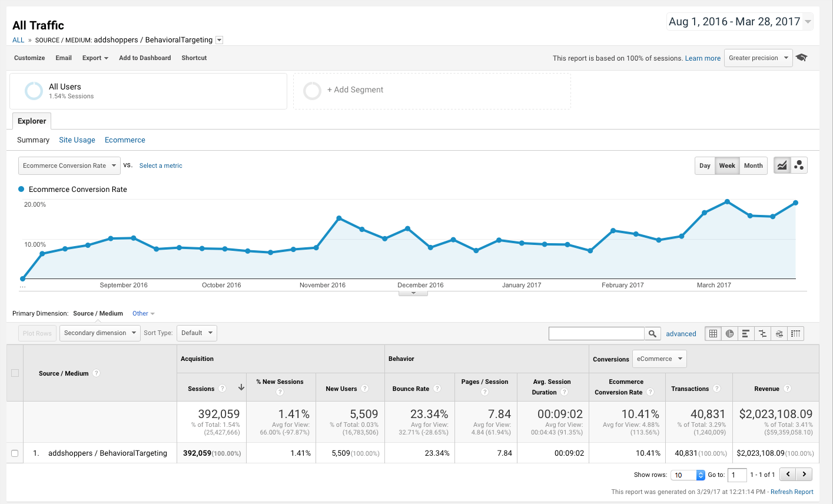
Task: Open the education graduation cap icon
Action: pos(801,58)
